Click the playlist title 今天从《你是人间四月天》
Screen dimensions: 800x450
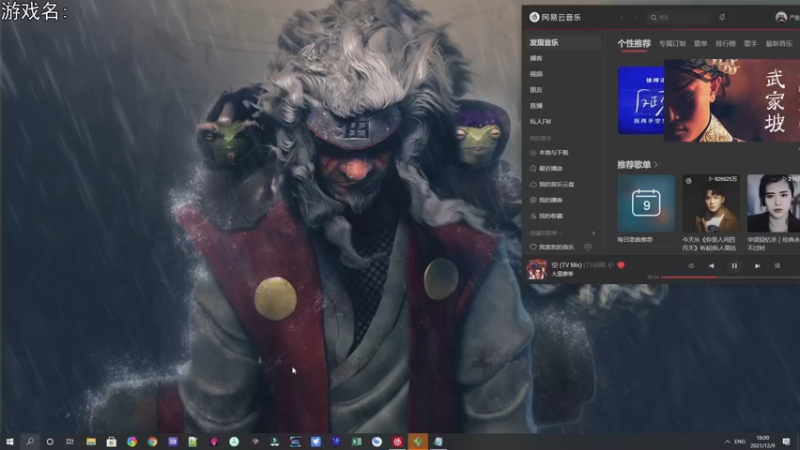(709, 243)
